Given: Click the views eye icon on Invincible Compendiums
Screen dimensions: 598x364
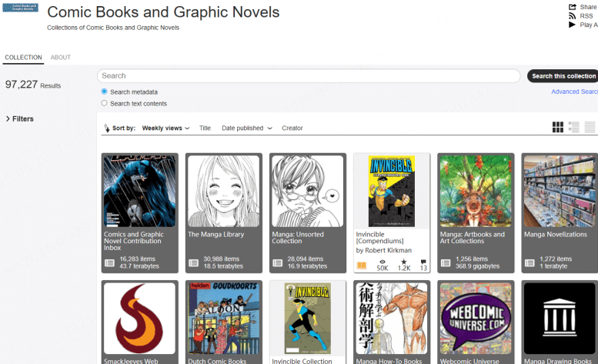Looking at the screenshot, I should 383,262.
